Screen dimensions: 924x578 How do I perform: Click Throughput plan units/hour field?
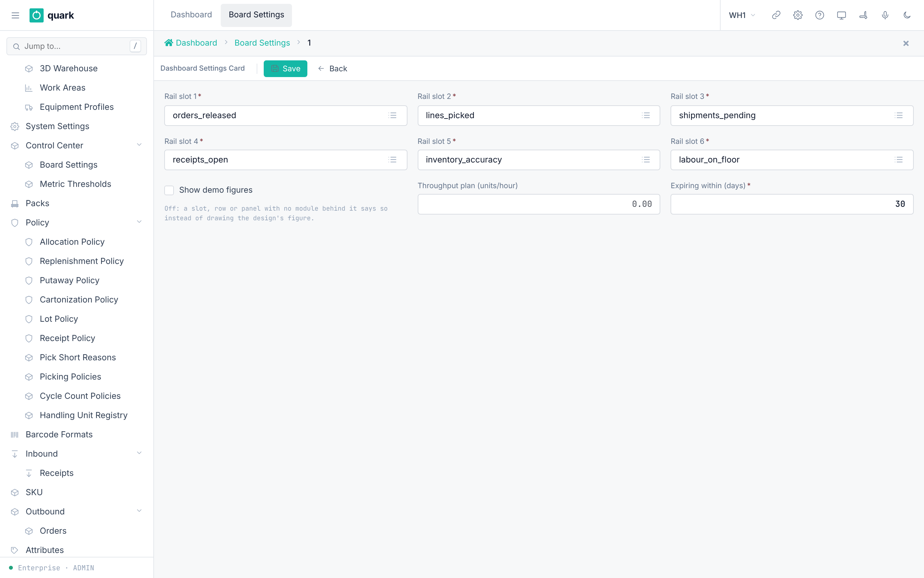click(x=538, y=204)
